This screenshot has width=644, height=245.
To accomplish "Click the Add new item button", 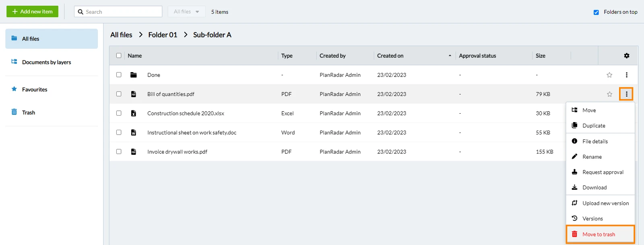I will (x=32, y=12).
